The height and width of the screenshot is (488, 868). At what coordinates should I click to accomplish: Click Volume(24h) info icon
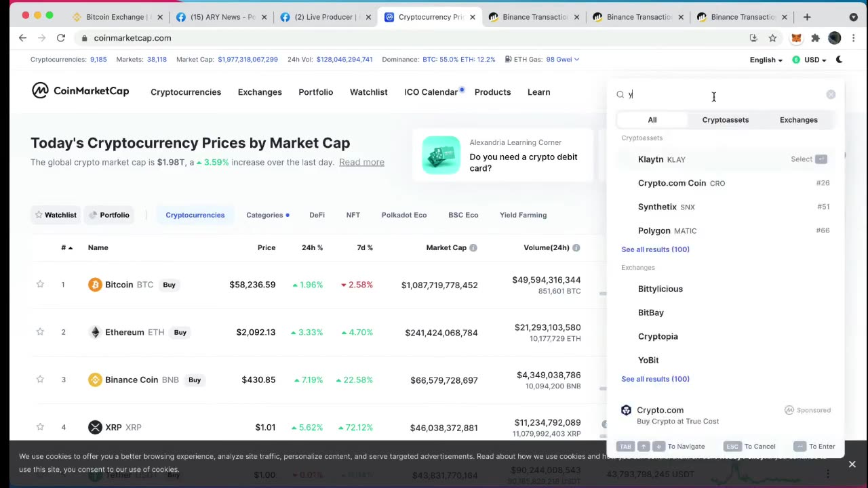pyautogui.click(x=576, y=248)
